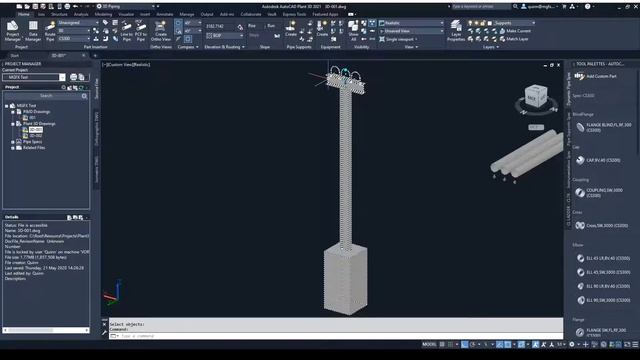Open Layer Properties panel
Viewport: 640px width, 360px height.
tap(456, 31)
